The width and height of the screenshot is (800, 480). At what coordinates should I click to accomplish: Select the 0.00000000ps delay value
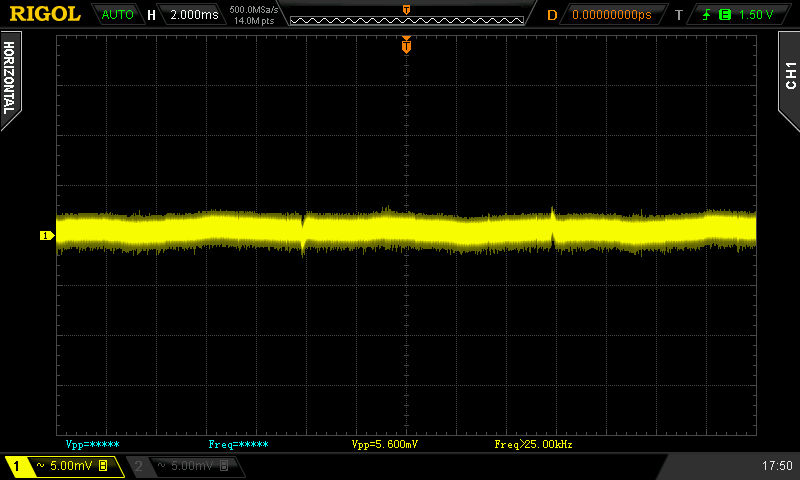pos(612,15)
